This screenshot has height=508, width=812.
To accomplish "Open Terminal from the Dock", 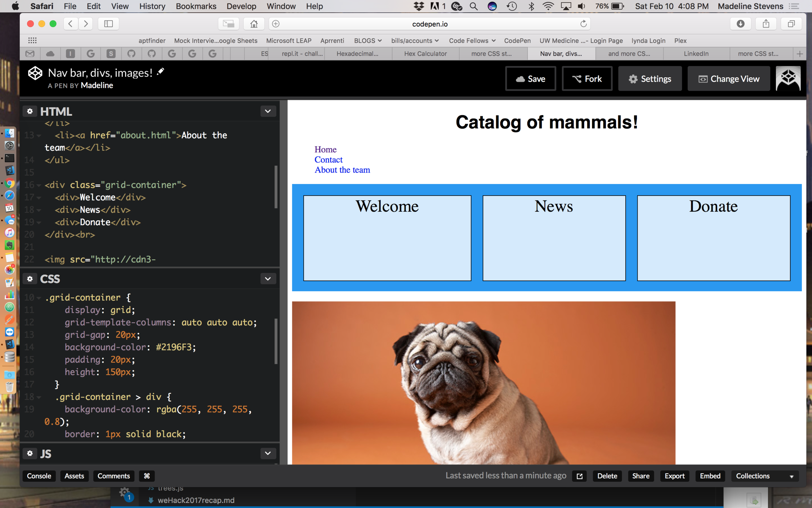I will click(9, 158).
